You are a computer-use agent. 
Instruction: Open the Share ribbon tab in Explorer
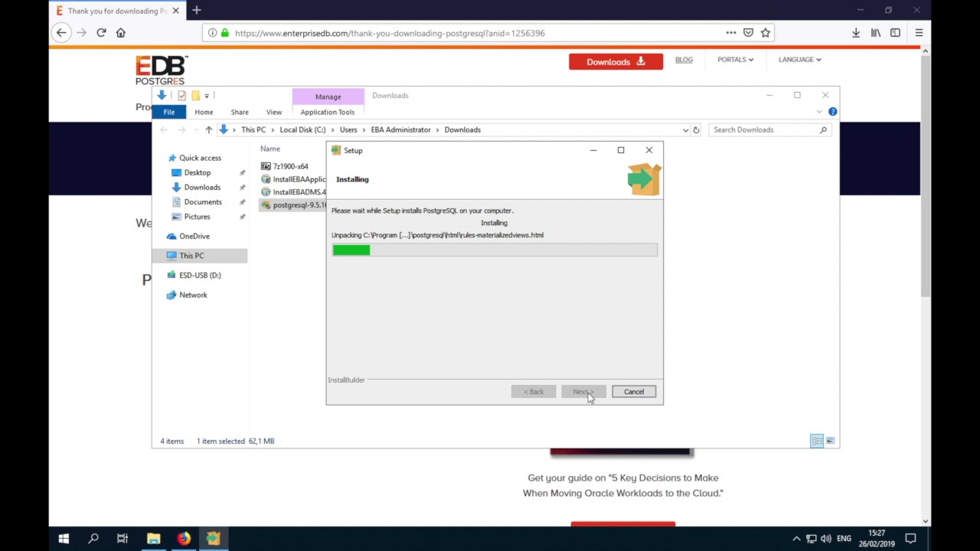pyautogui.click(x=240, y=112)
